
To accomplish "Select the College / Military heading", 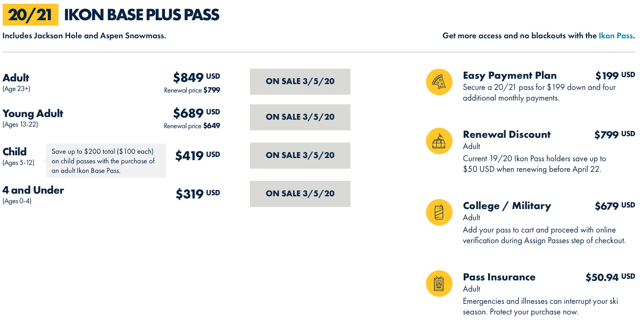I will pyautogui.click(x=507, y=206).
